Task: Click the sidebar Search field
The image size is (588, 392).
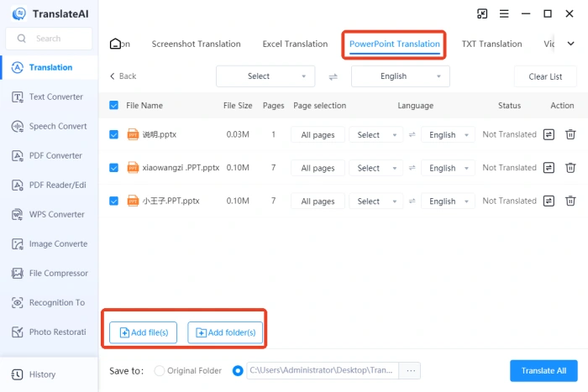Action: point(49,39)
